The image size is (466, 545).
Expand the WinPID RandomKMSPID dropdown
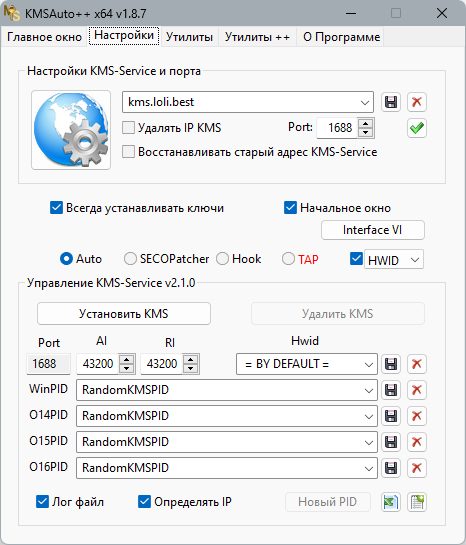coord(369,391)
